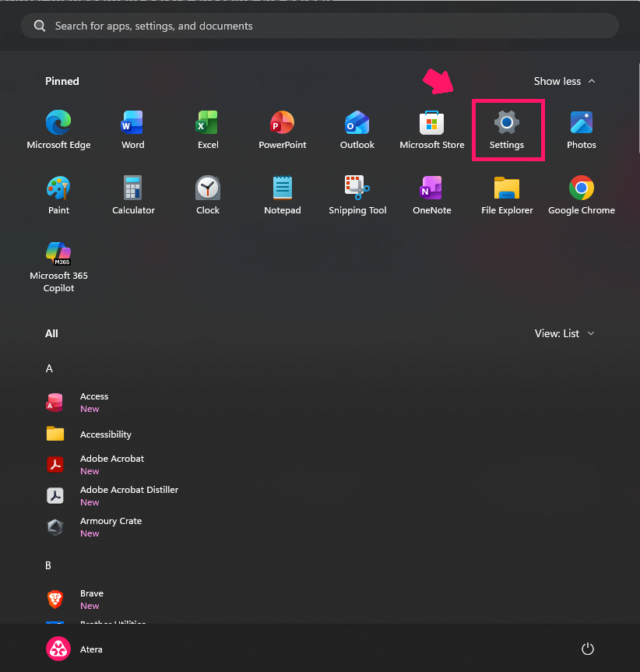The image size is (640, 672).
Task: Launch Adobe Acrobat from the list
Action: pyautogui.click(x=97, y=465)
